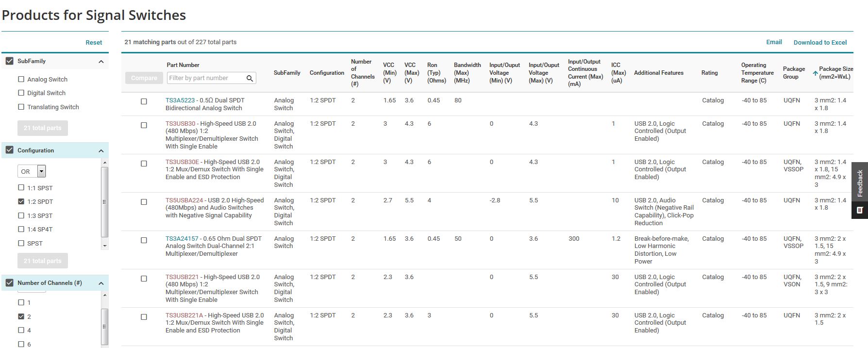Select TS3USB30 row compare checkbox
Image resolution: width=868 pixels, height=348 pixels.
click(144, 125)
